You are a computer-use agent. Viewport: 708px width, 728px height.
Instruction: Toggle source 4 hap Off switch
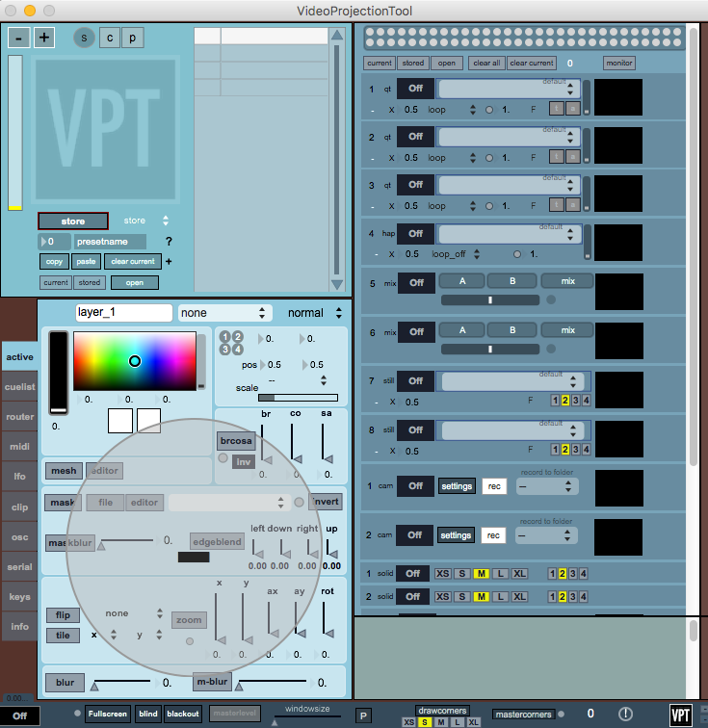point(415,234)
